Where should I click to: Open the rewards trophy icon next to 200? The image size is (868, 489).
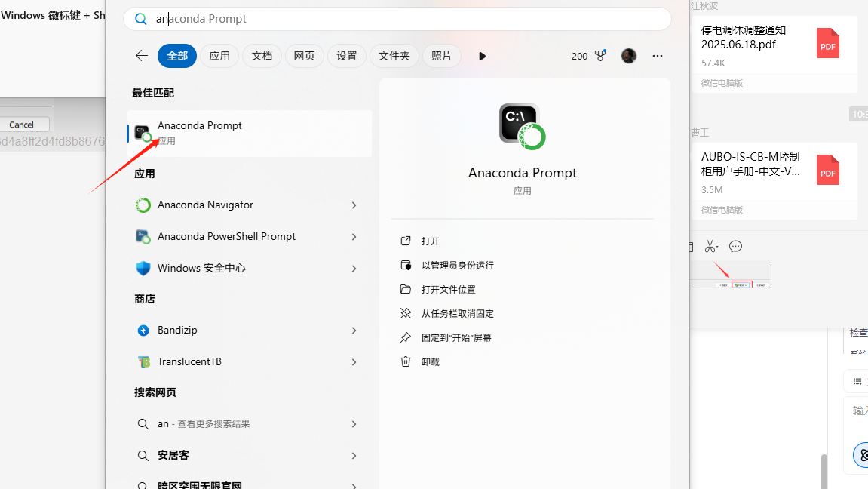click(600, 55)
